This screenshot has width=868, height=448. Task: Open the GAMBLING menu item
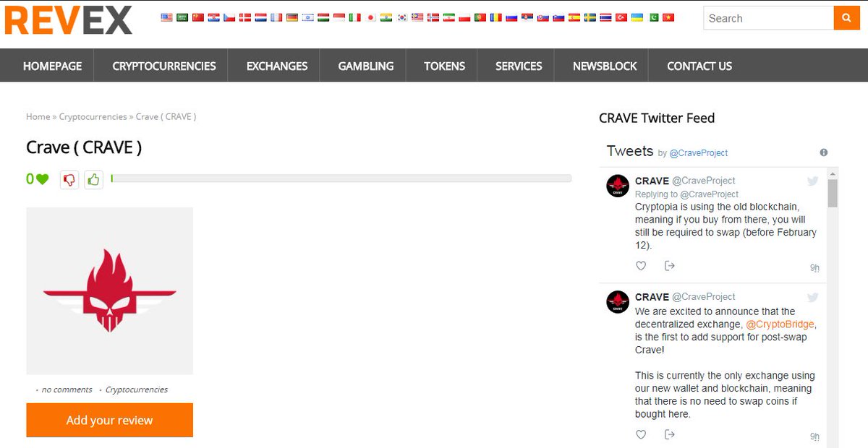[x=366, y=66]
